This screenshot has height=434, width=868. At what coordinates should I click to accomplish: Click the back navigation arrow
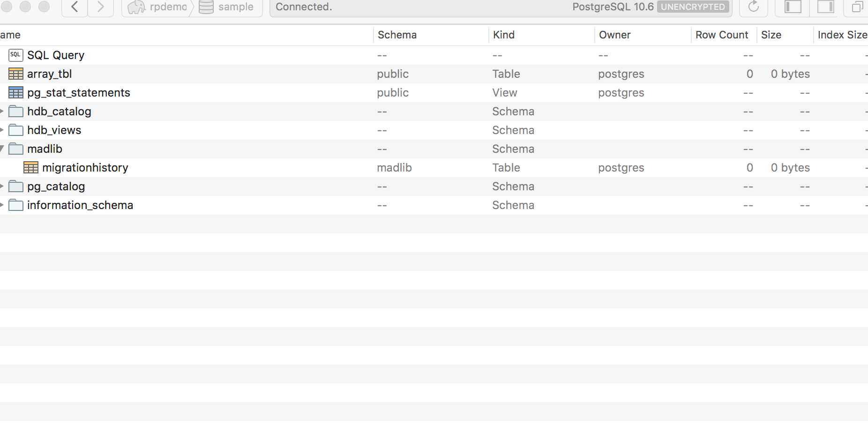[75, 7]
